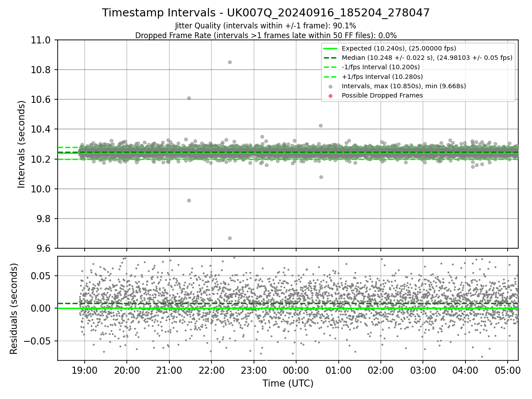Click the x-axis tick label 02:00
The image size is (532, 399).
pos(380,370)
